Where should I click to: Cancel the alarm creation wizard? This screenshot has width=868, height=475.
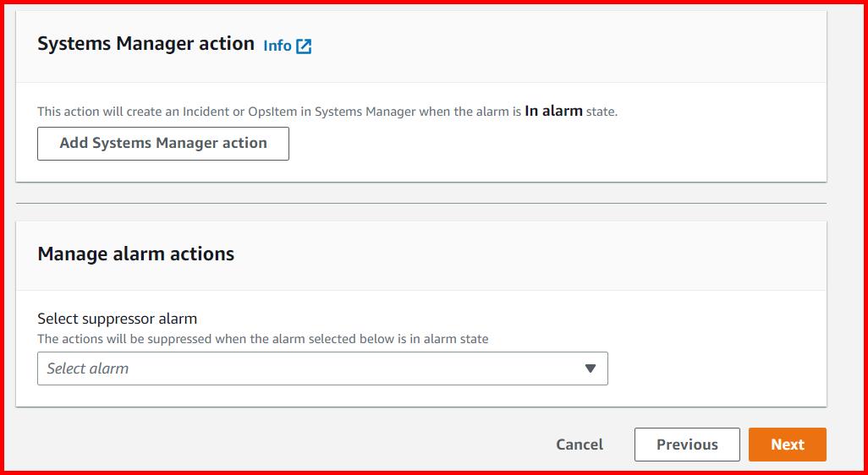coord(580,445)
